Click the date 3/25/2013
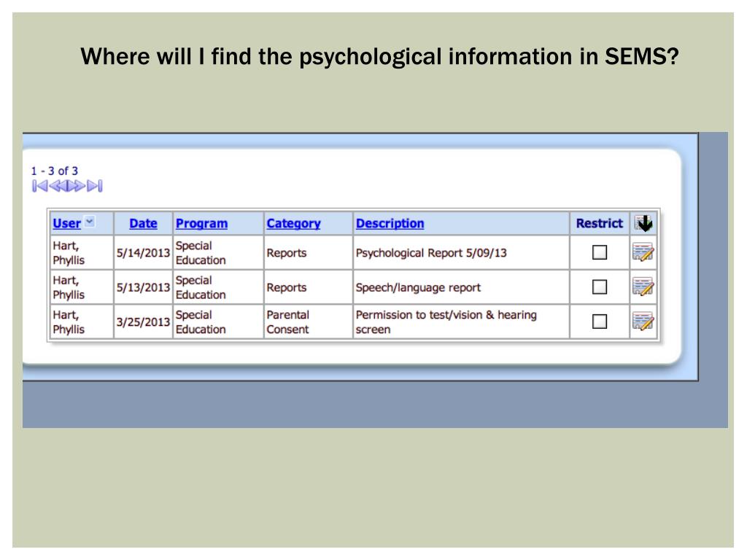Image resolution: width=747 pixels, height=560 pixels. [x=143, y=322]
